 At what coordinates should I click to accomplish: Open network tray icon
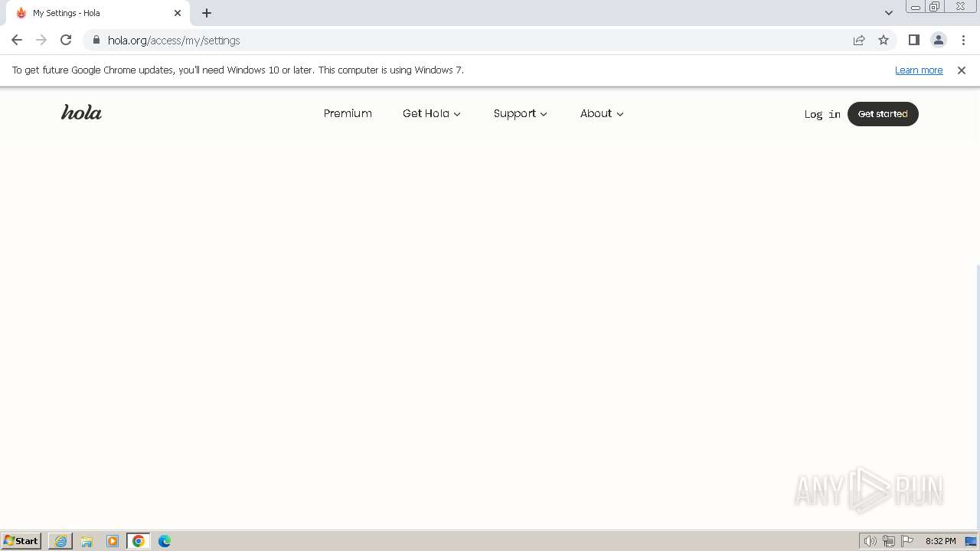[889, 541]
